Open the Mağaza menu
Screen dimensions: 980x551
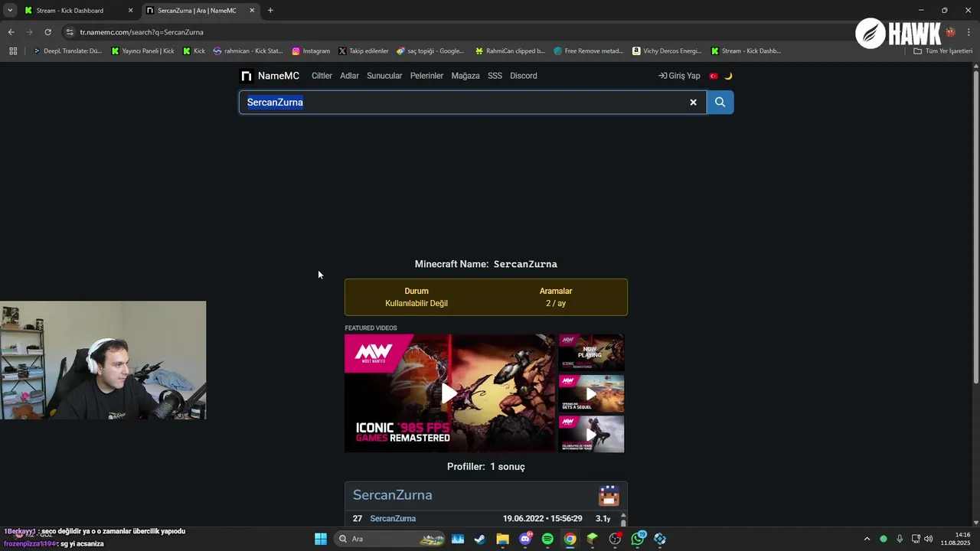point(465,76)
